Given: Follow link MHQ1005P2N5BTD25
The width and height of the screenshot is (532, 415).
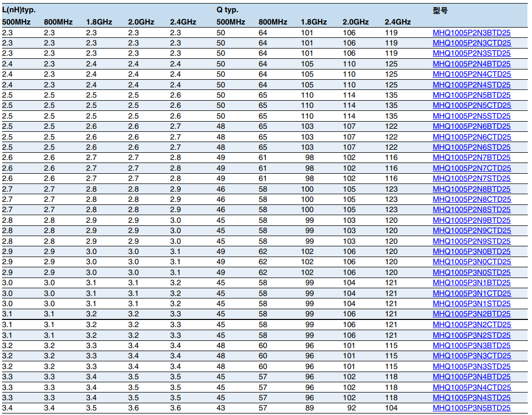Looking at the screenshot, I should click(472, 95).
